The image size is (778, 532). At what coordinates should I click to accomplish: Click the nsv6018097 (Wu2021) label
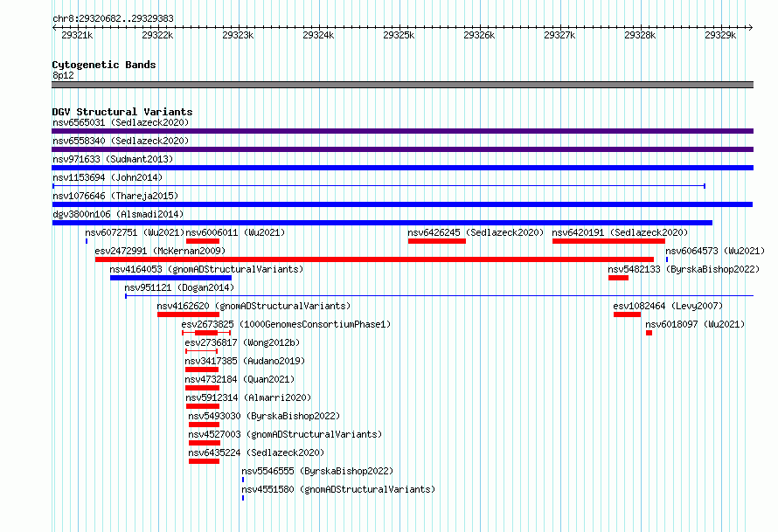pyautogui.click(x=695, y=324)
